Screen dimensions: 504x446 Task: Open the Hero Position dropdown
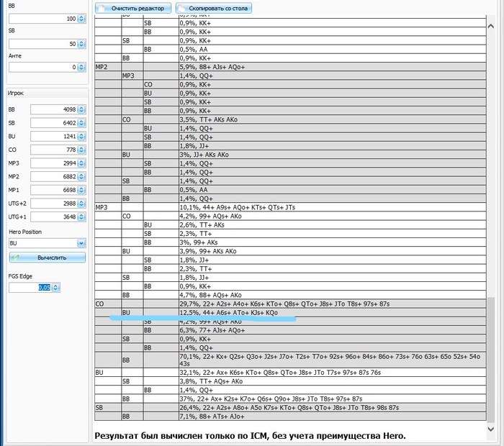point(81,243)
